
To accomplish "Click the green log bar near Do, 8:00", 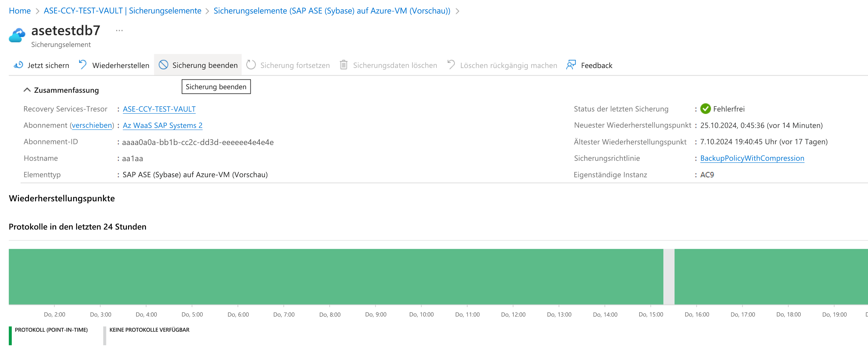I will pyautogui.click(x=329, y=277).
